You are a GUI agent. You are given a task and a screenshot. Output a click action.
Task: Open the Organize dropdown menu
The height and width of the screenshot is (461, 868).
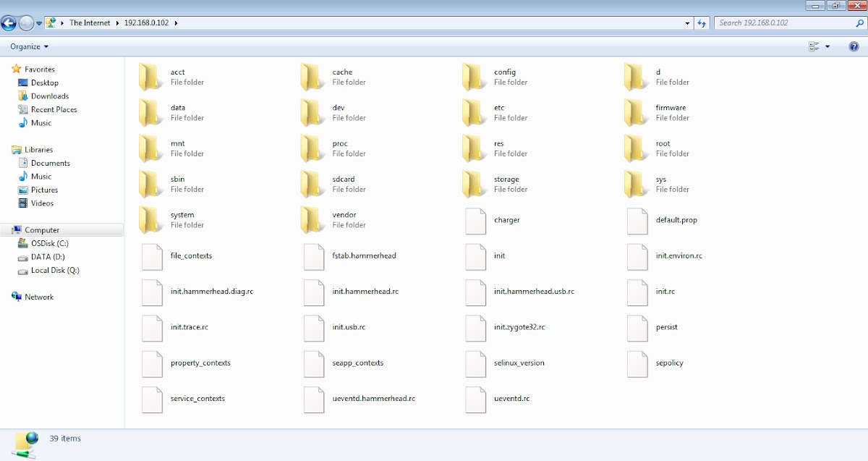(x=29, y=46)
